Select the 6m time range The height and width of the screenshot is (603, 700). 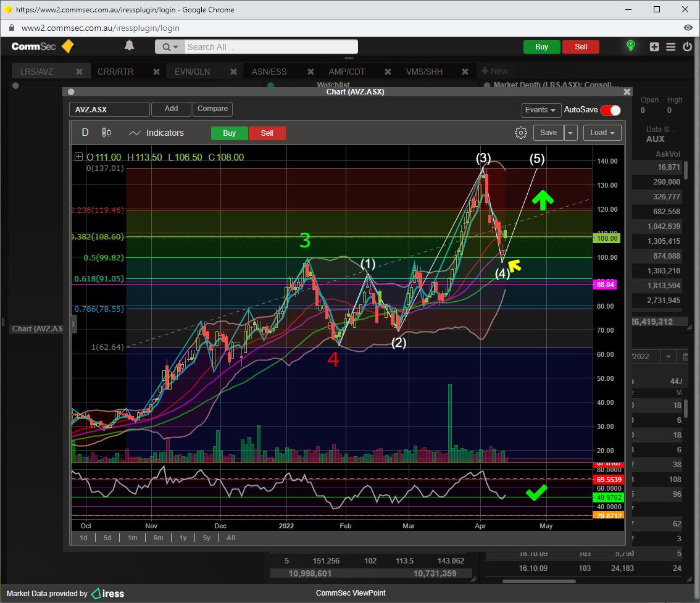pyautogui.click(x=158, y=538)
